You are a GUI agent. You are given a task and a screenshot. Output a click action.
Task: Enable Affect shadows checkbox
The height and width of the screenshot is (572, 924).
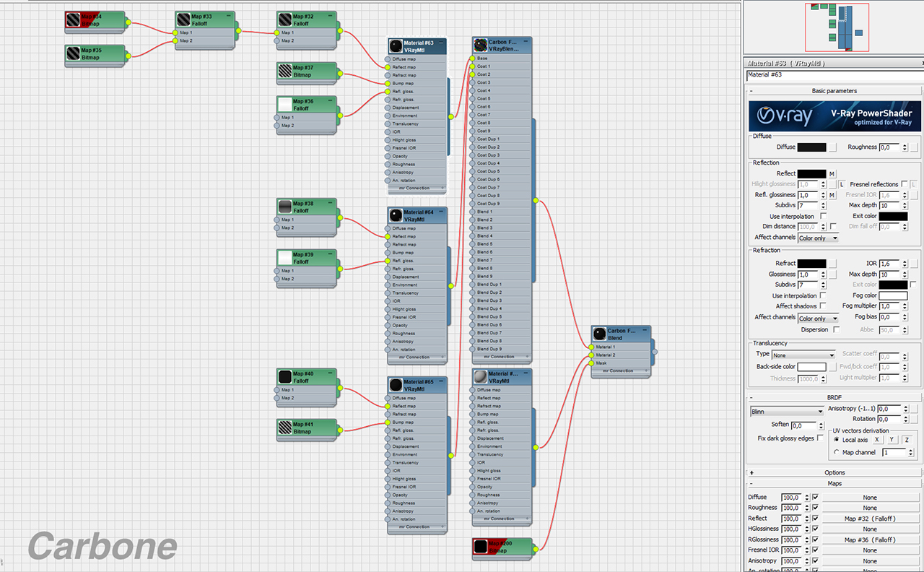point(823,306)
